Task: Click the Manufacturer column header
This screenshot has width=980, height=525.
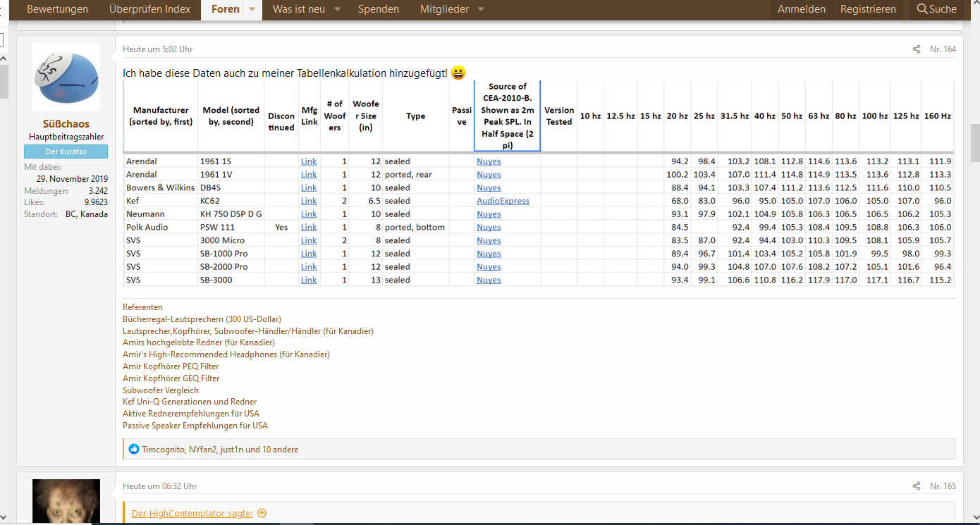Action: click(160, 116)
